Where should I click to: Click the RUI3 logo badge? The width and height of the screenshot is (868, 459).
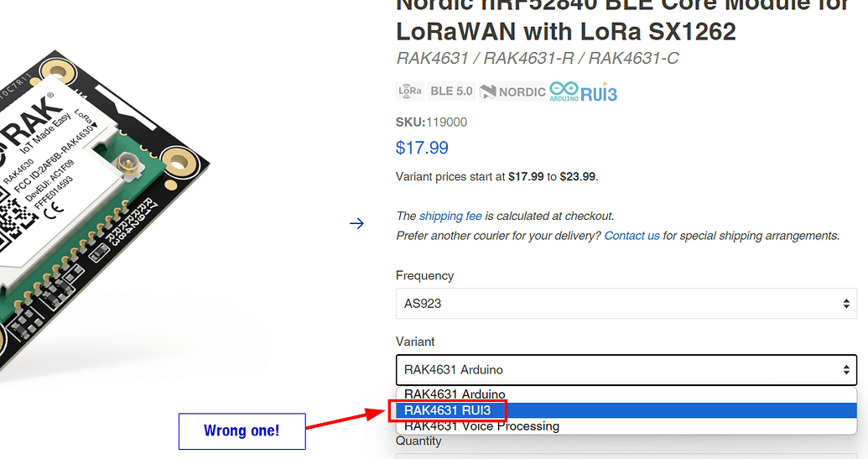pos(599,92)
